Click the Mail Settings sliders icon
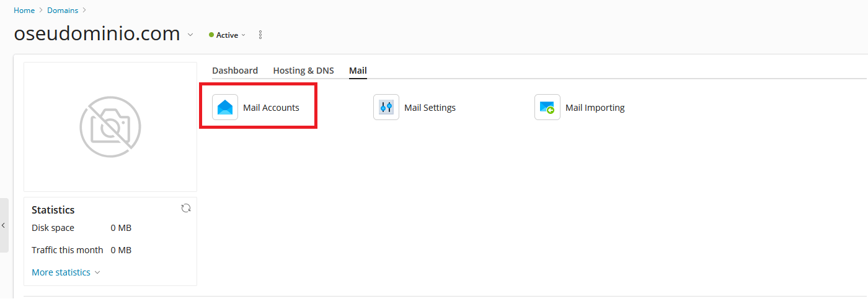Image resolution: width=868 pixels, height=299 pixels. pos(386,107)
